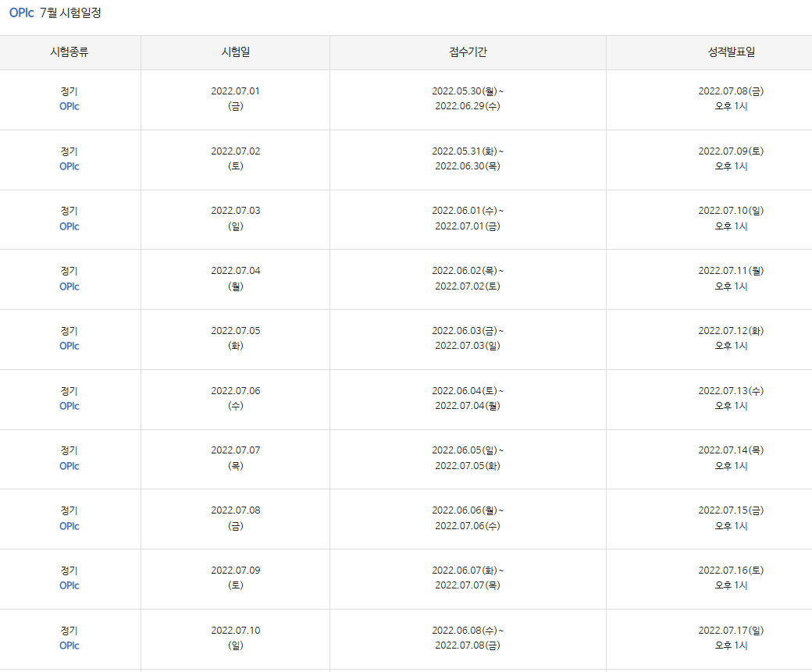The height and width of the screenshot is (672, 812).
Task: Open the OPIc link in the 2022.07.08 test row
Action: point(69,526)
